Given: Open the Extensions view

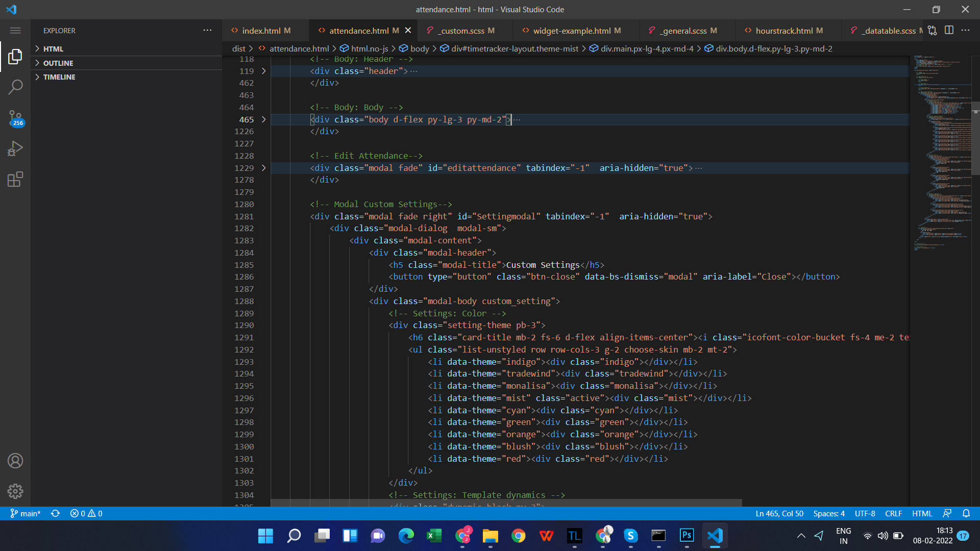Looking at the screenshot, I should [15, 180].
